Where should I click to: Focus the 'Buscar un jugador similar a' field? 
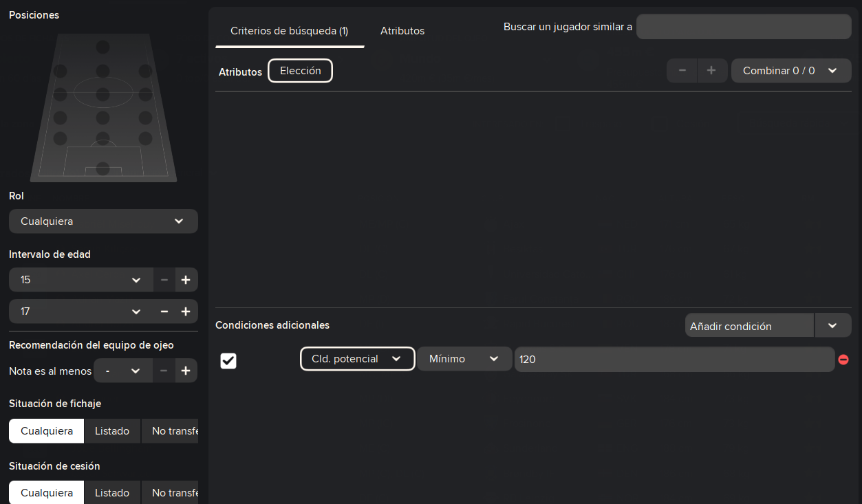coord(744,27)
